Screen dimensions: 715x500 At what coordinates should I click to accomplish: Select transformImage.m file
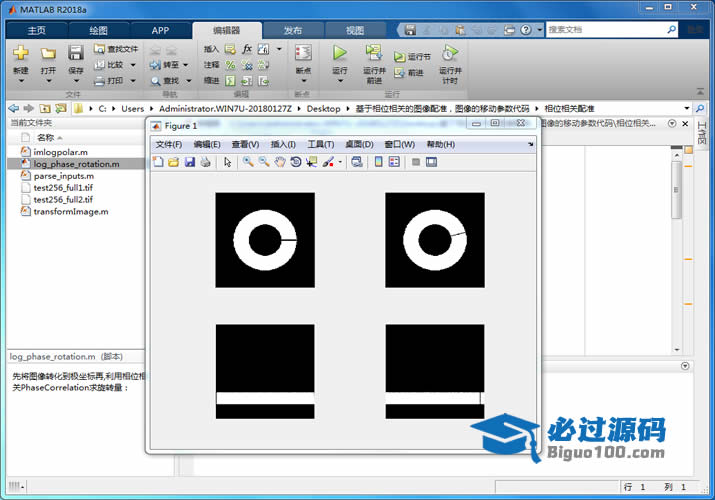71,211
